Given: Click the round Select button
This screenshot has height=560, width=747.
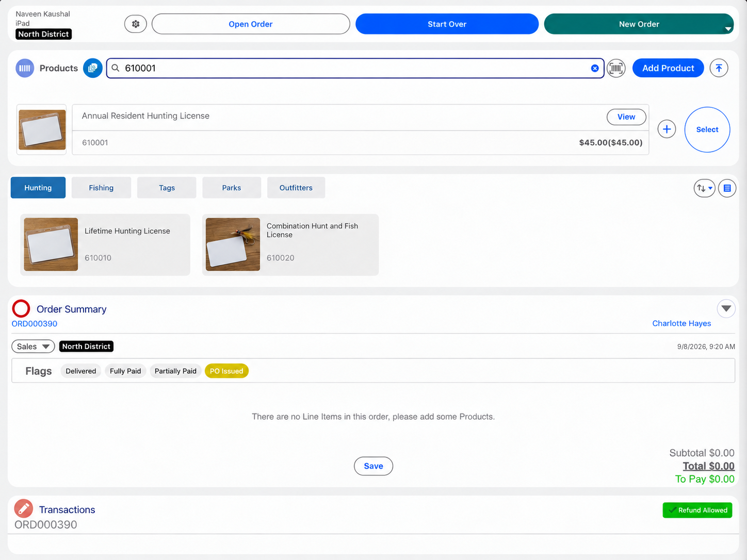Looking at the screenshot, I should (x=707, y=129).
